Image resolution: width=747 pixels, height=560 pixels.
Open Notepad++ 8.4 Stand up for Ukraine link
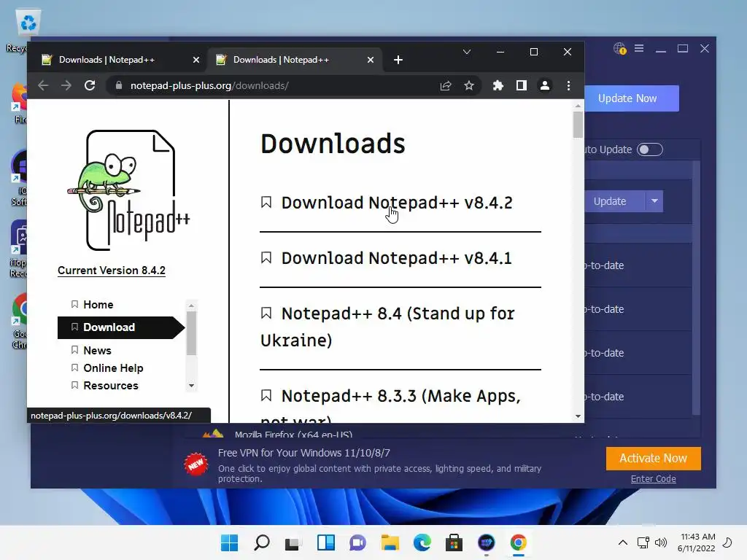tap(388, 327)
